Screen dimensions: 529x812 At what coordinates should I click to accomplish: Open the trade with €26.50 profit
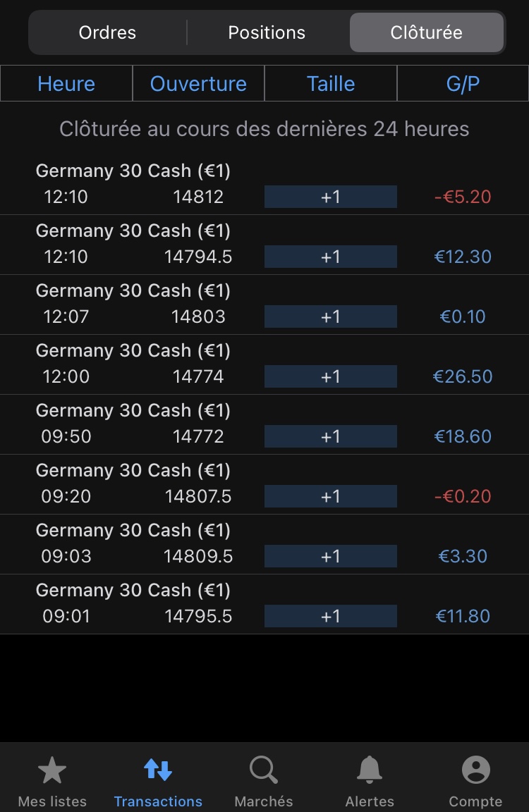point(463,376)
